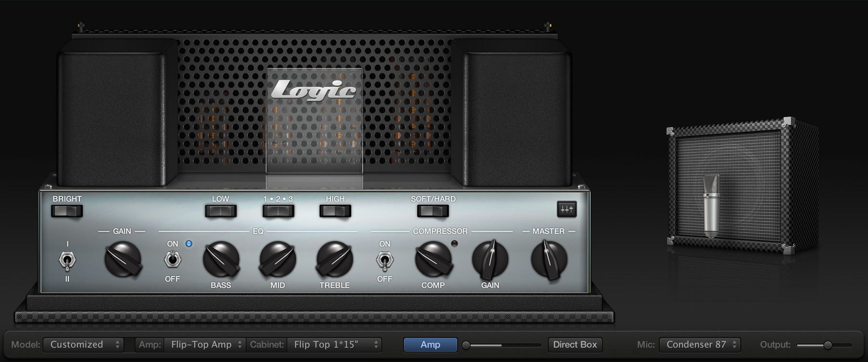
Task: Open the Cabinet dropdown showing Flip Top 1*15"
Action: pos(334,345)
